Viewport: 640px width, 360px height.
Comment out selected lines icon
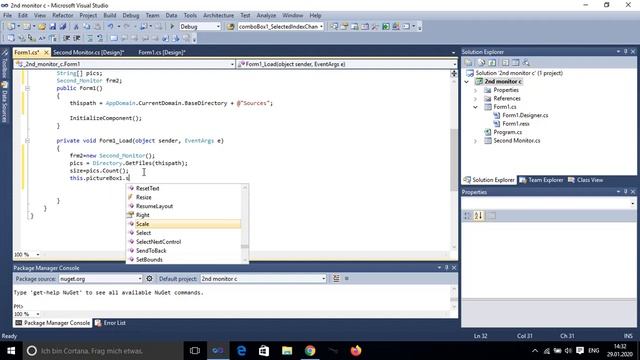[90, 38]
